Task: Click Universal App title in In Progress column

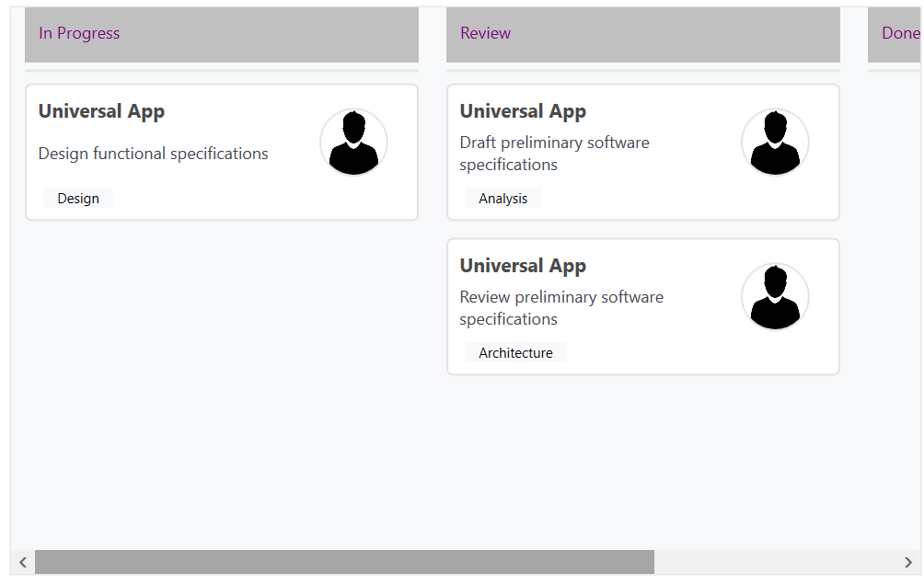Action: click(x=101, y=111)
